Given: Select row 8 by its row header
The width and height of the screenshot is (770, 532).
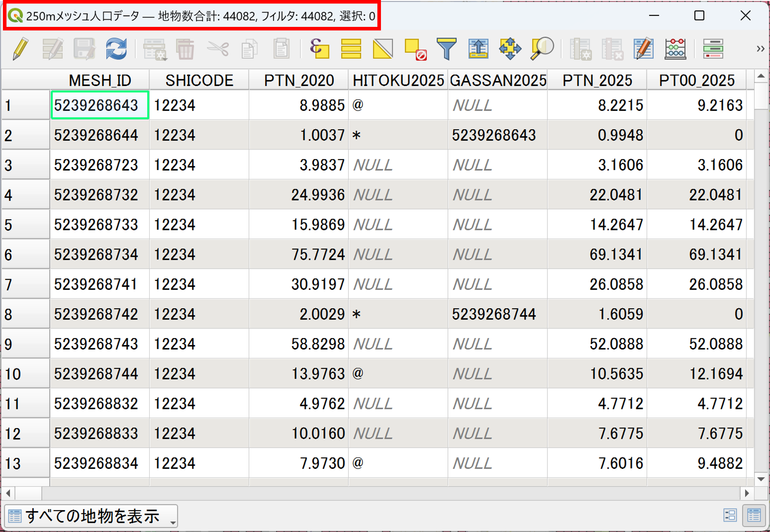Looking at the screenshot, I should click(x=26, y=314).
